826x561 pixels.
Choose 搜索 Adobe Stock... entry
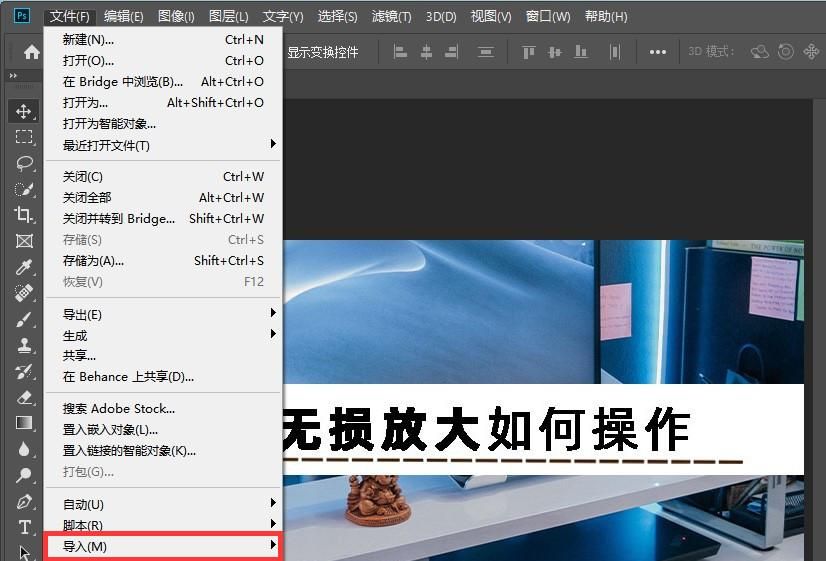163,408
